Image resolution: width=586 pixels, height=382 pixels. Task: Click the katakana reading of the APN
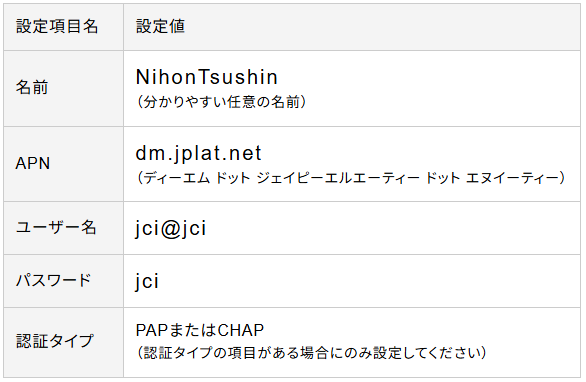coord(351,178)
